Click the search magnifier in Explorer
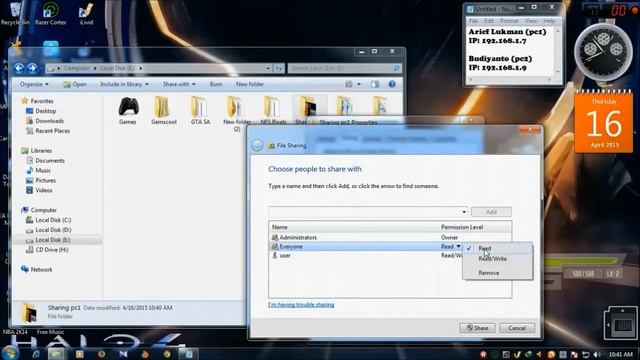This screenshot has width=640, height=360. (396, 68)
